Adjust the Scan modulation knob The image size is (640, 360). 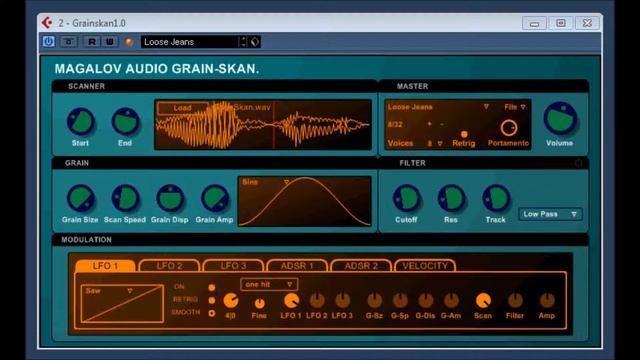(483, 301)
